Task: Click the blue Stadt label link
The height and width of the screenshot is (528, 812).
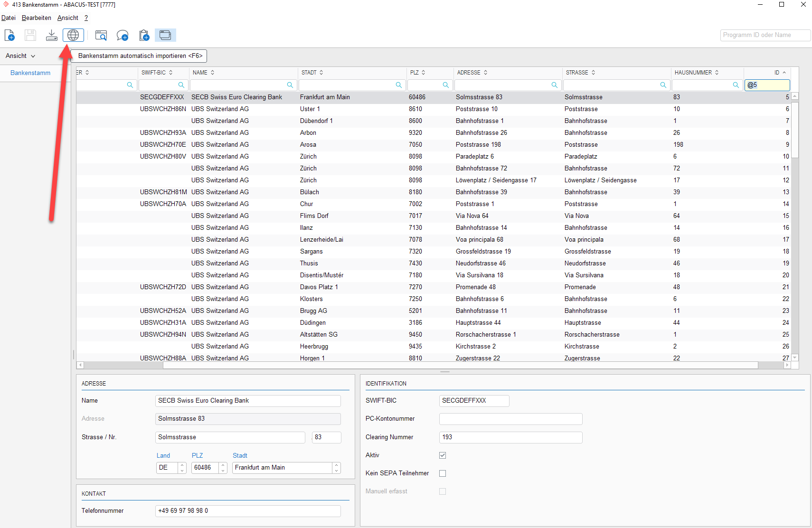Action: coord(240,455)
